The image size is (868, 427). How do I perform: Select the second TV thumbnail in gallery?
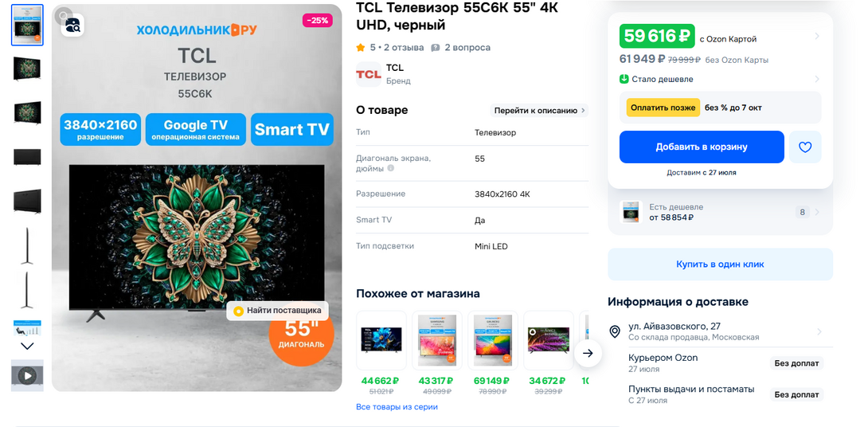(27, 69)
